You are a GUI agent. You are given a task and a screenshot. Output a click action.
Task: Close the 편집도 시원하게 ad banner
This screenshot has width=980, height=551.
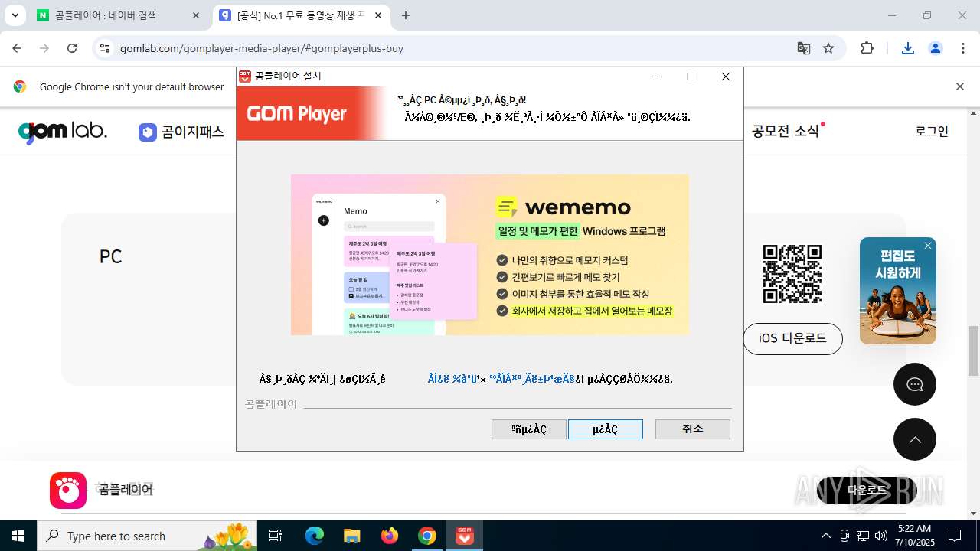click(928, 246)
